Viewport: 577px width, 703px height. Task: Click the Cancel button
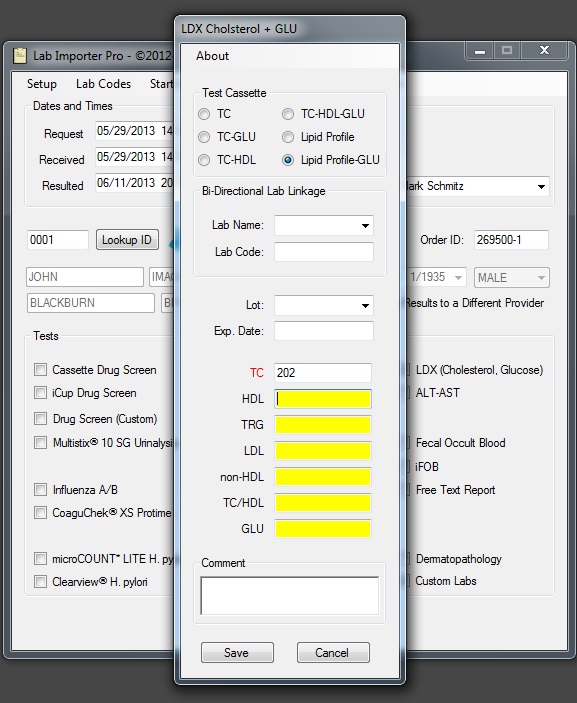tap(333, 652)
